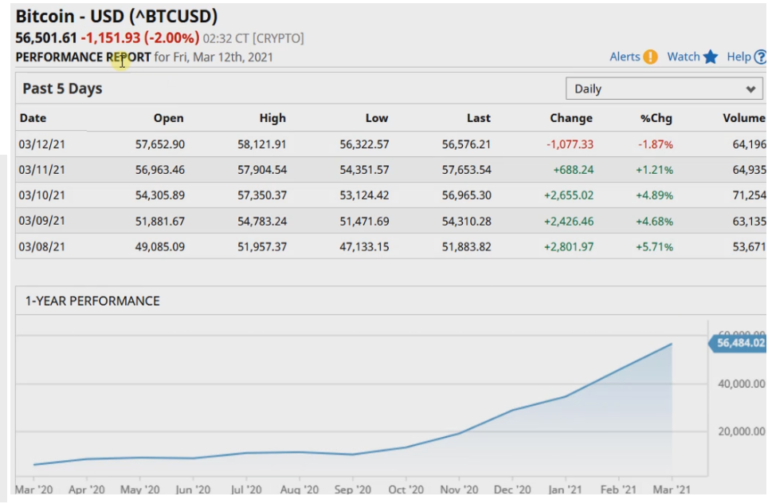Click the Open column header
Viewport: 768px width, 504px height.
click(168, 118)
